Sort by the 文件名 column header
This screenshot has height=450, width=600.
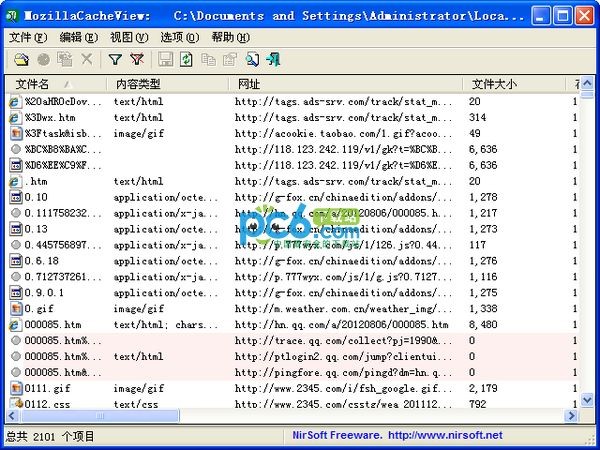56,84
